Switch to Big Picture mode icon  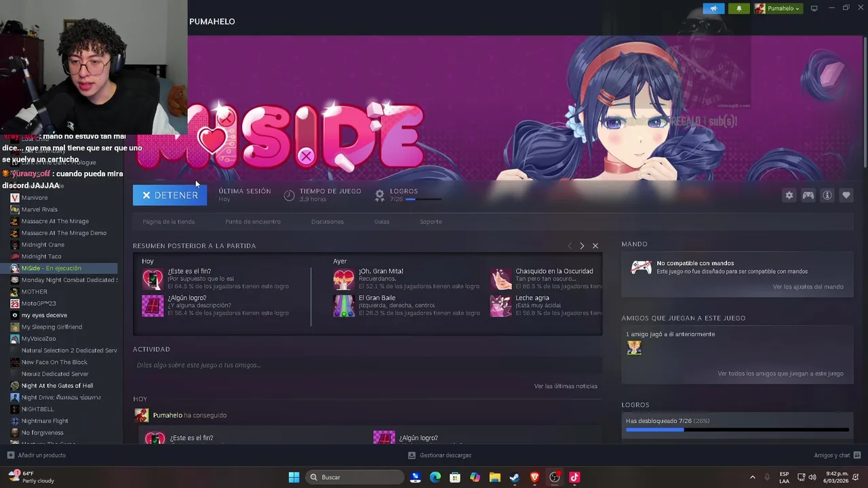[x=814, y=8]
